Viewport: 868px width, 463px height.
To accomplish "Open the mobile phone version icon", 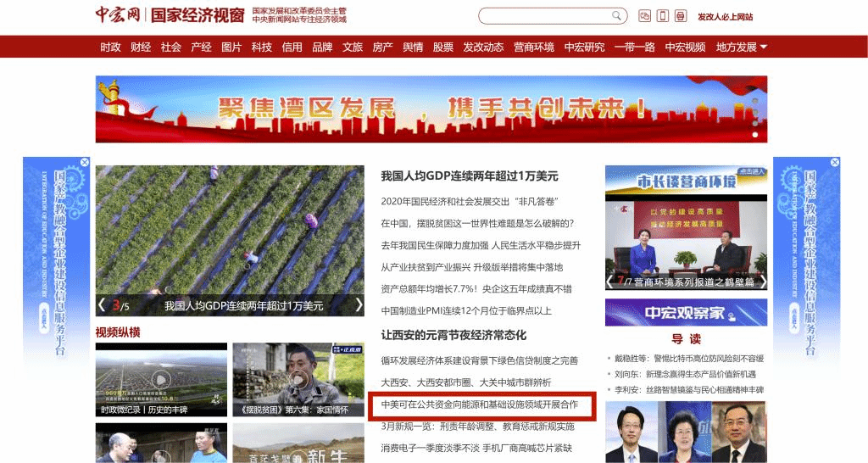I will coord(662,16).
